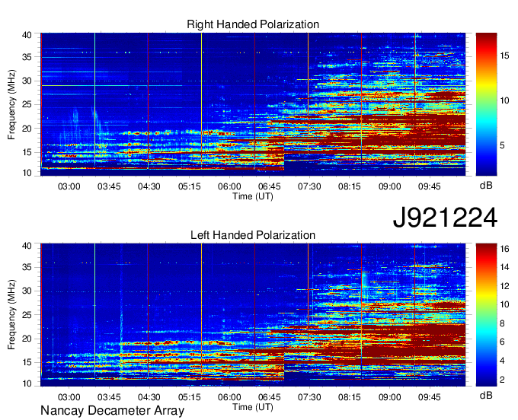Image resolution: width=518 pixels, height=420 pixels.
Task: Click the 'Left Handed Polarization' title
Action: 253,235
